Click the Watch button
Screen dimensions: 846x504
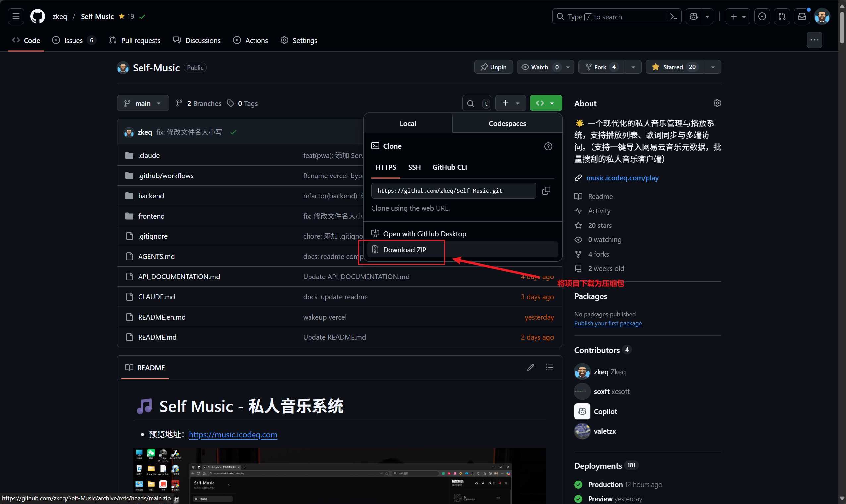(539, 67)
